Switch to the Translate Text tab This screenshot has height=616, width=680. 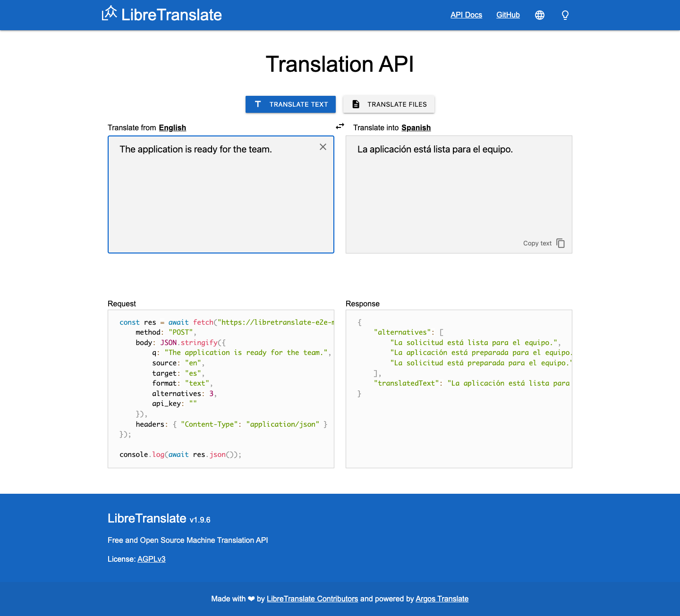click(290, 104)
